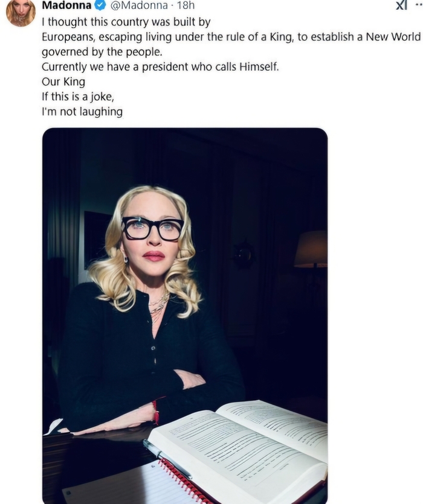Open the post's more options ellipsis menu
423x504 pixels.
coord(419,5)
